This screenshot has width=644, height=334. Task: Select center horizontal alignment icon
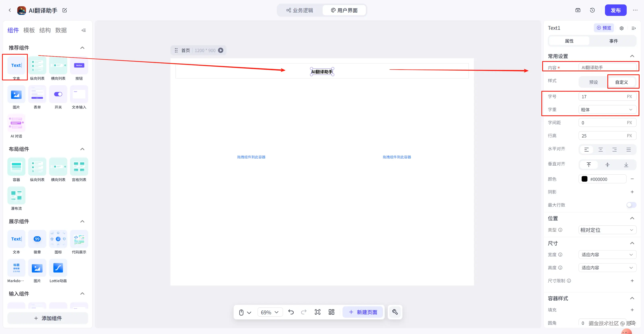point(601,150)
